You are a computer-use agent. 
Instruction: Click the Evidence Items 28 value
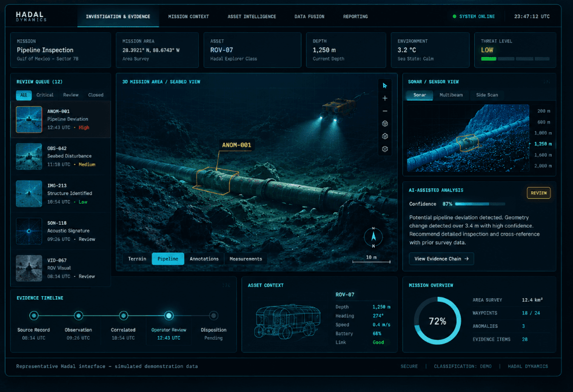[524, 339]
